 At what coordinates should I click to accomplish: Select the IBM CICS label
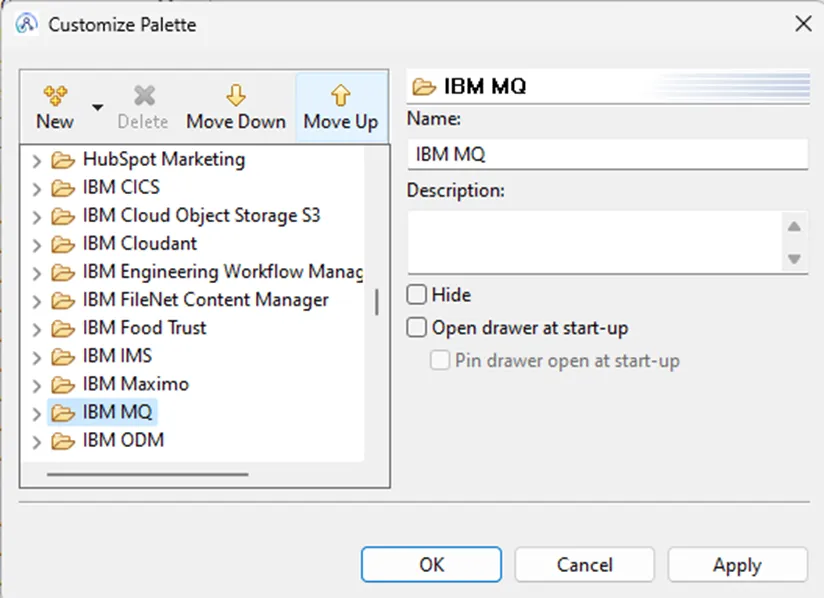pos(121,187)
